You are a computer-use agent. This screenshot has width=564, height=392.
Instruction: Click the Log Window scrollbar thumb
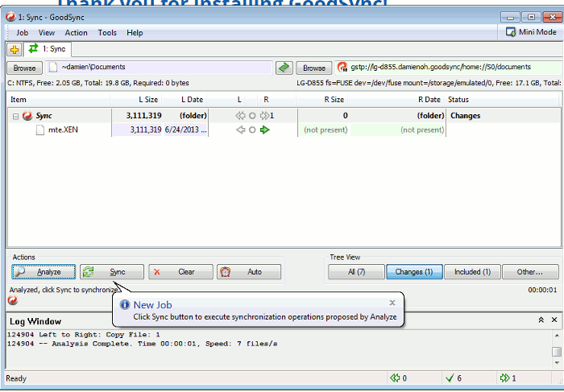pos(557,351)
